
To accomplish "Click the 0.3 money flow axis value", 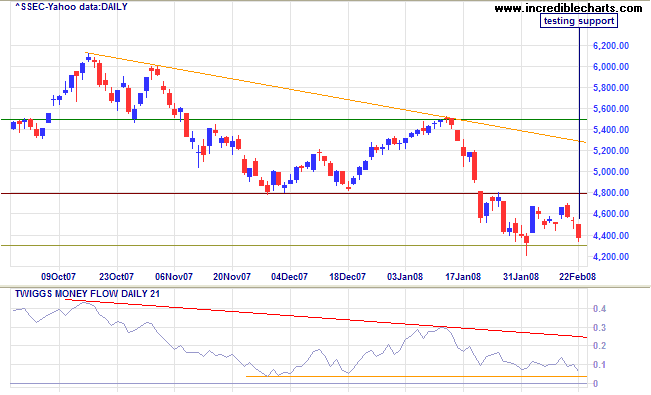I will (600, 328).
